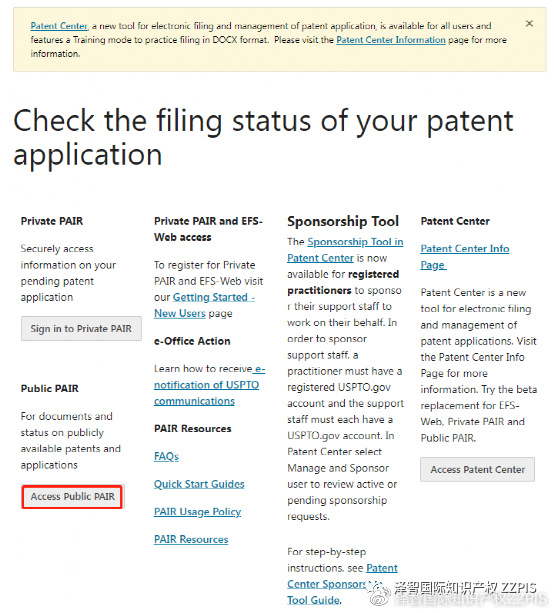Open the Quick Start Guides link
Viewport: 554px width, 613px height.
coord(199,484)
